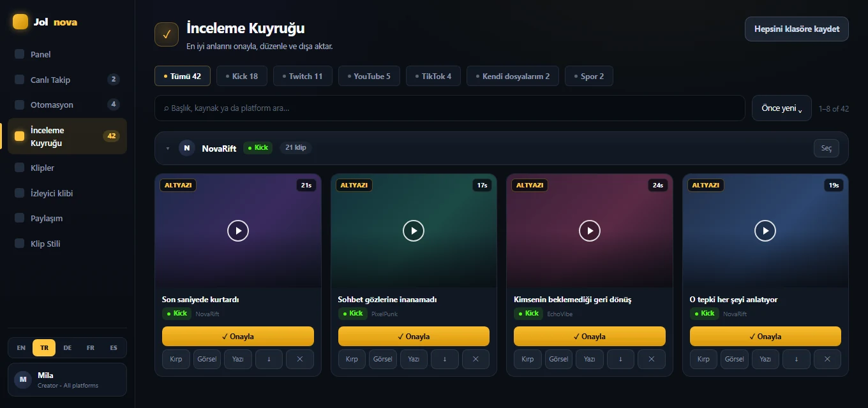Click the Jolnova logo icon

click(20, 22)
